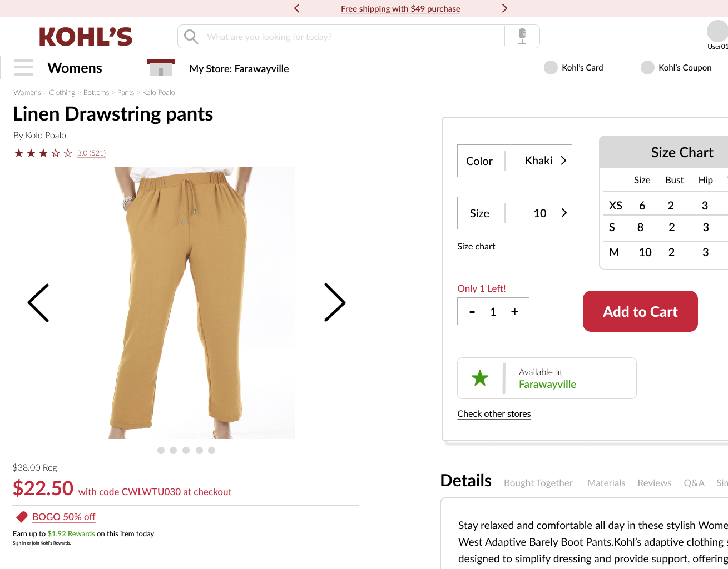Switch to the Reviews tab
The height and width of the screenshot is (569, 728).
pyautogui.click(x=655, y=483)
